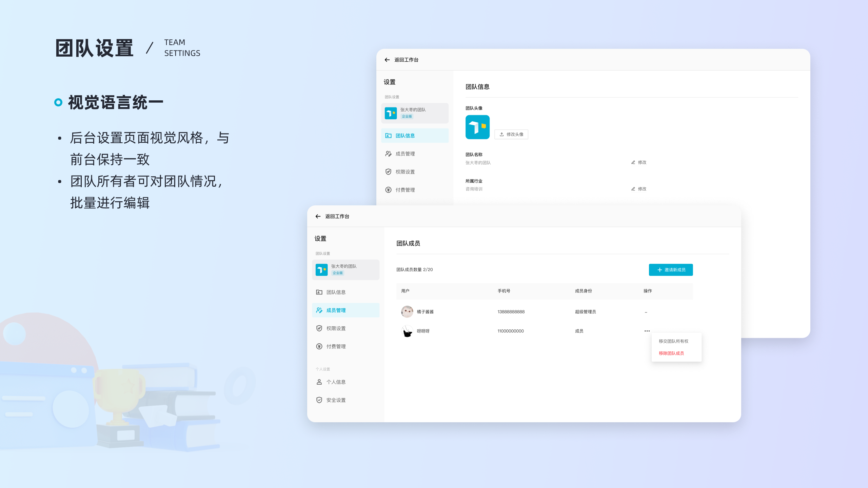Select 权限设置 label in front window sidebar
Screen dimensions: 868x488
point(336,328)
